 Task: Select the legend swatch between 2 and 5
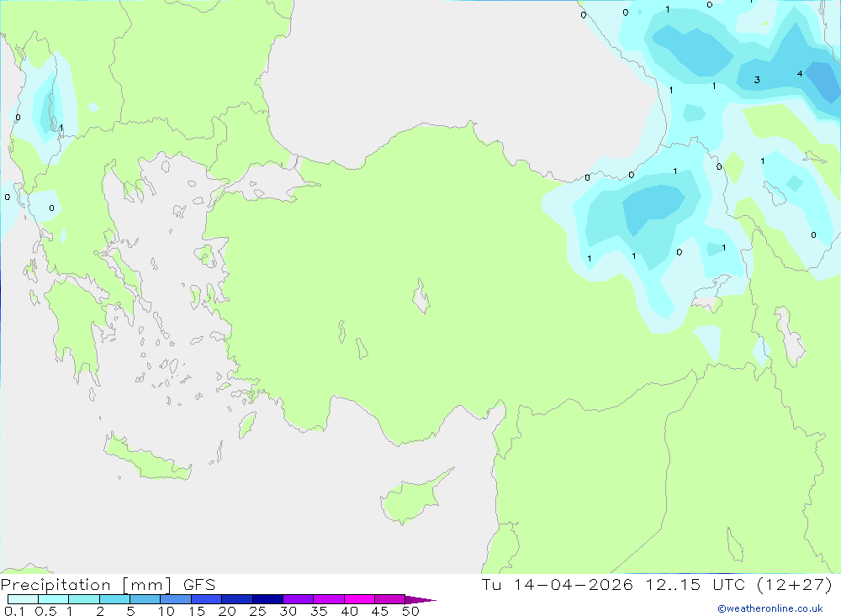point(114,599)
